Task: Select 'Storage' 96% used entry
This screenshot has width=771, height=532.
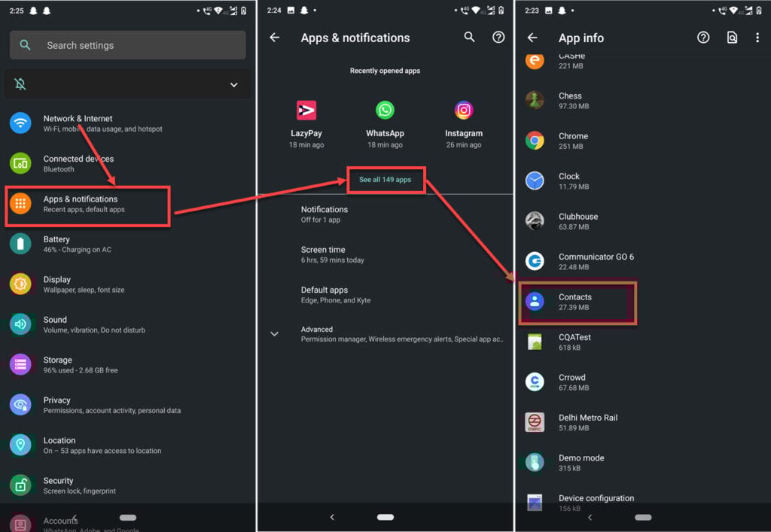Action: click(81, 365)
